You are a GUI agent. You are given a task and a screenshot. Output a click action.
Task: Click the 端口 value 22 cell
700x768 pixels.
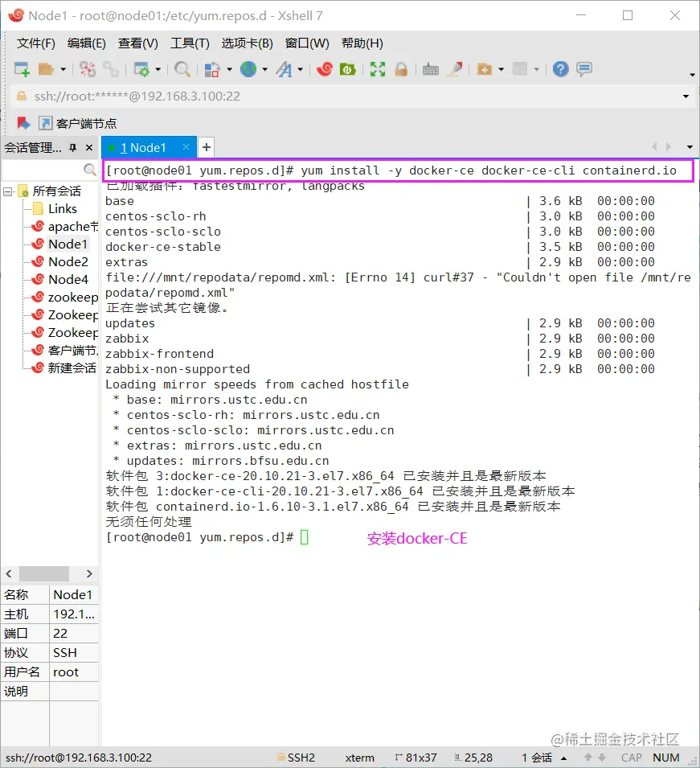[x=74, y=634]
